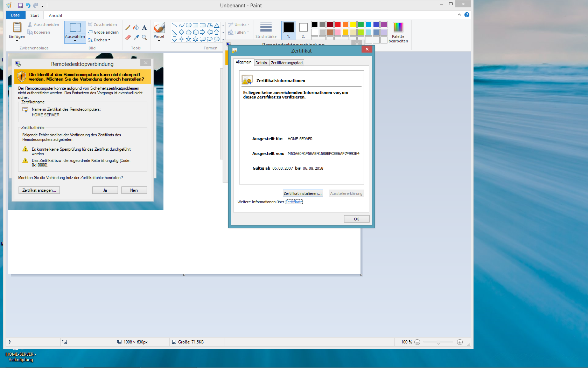Screen dimensions: 588x368
Task: Click the Zertifikat installieren button
Action: (302, 193)
